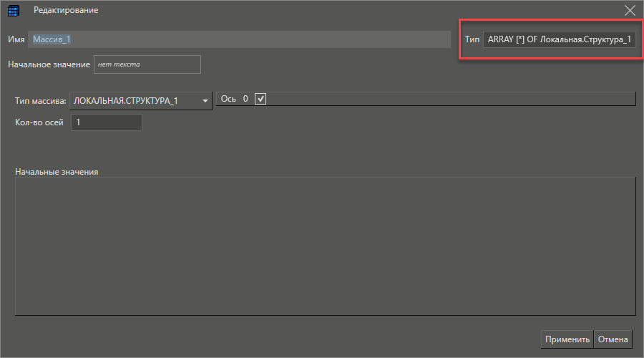Click the Имя label
Screen dimensions: 644x358
[16, 39]
